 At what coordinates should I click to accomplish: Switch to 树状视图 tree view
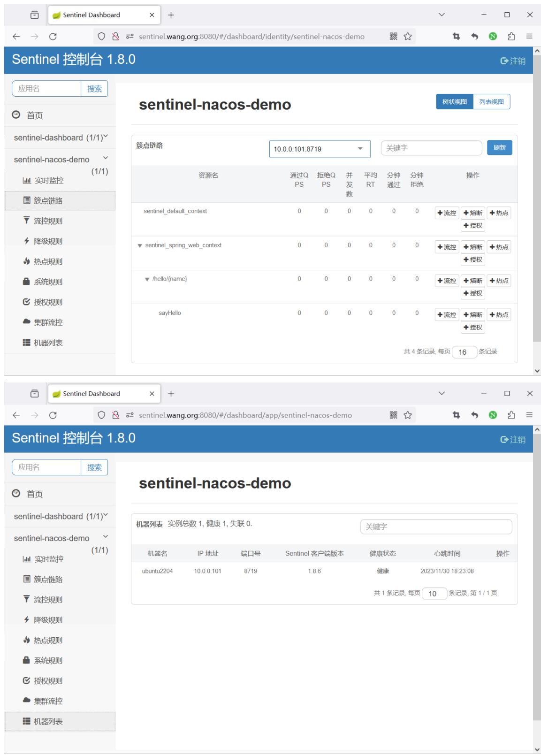pos(454,102)
